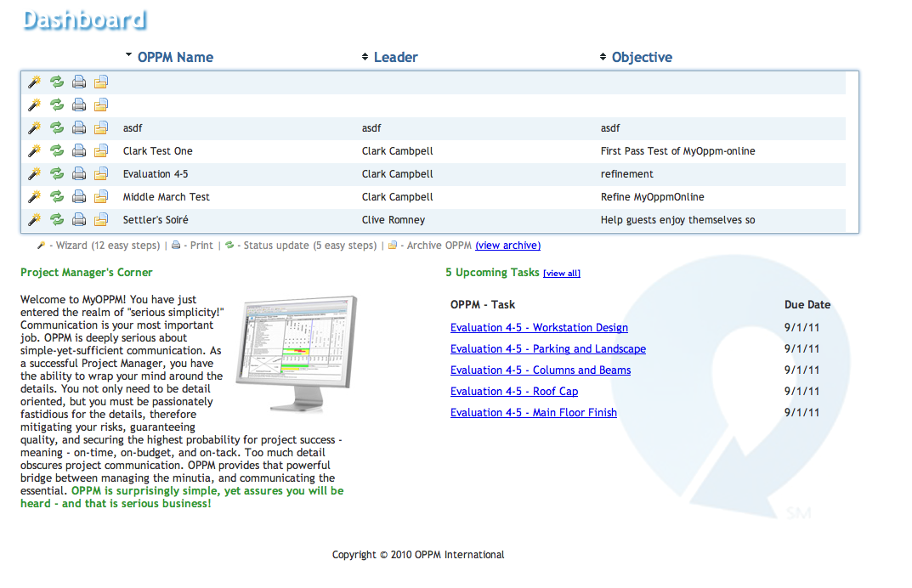The height and width of the screenshot is (588, 912).
Task: Select the Clark Test One name cell
Action: pyautogui.click(x=157, y=151)
